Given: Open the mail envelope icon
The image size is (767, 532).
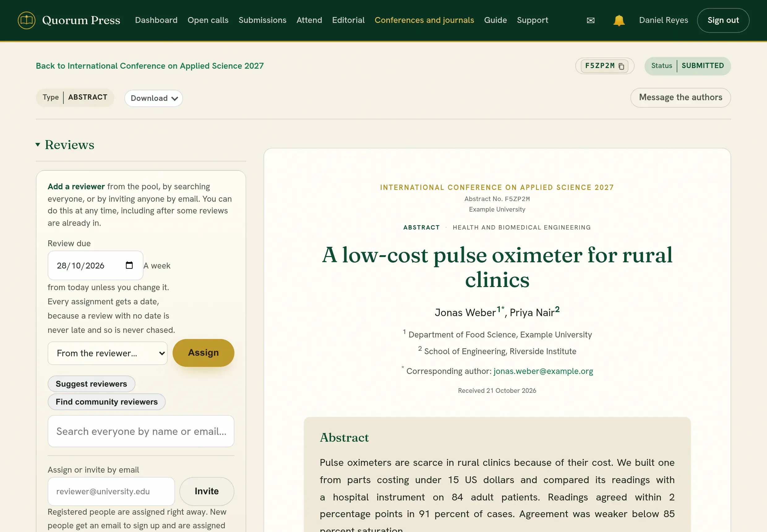Looking at the screenshot, I should click(590, 20).
